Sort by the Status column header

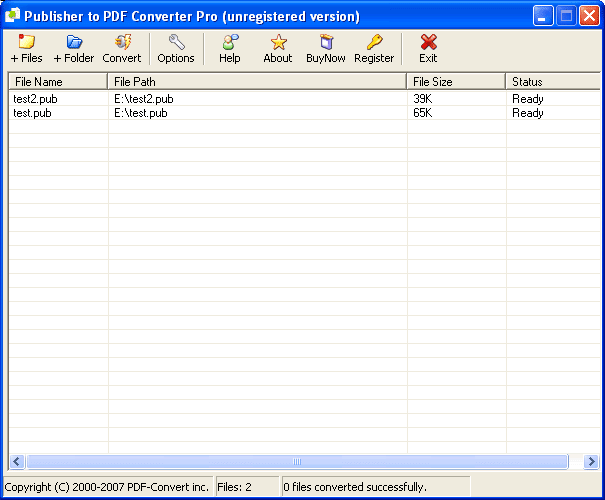coord(554,82)
